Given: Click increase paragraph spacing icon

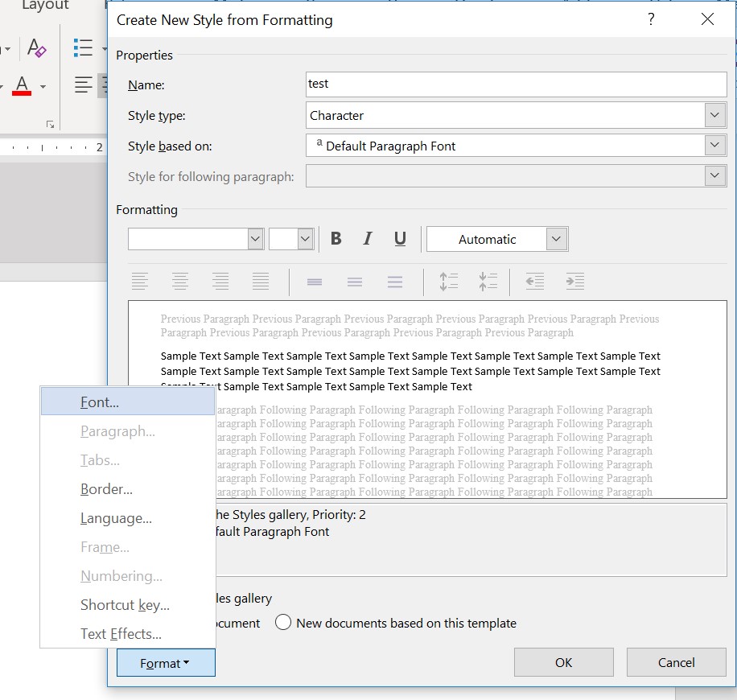Looking at the screenshot, I should click(448, 282).
